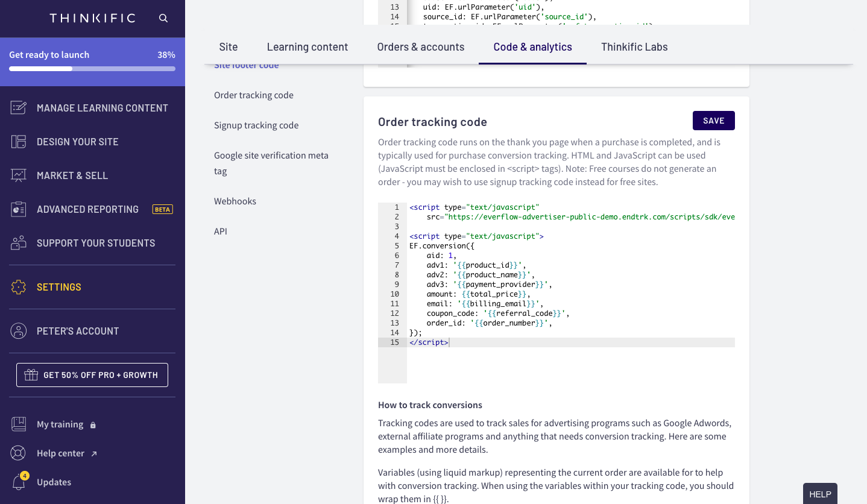Open Google site verification meta tag link
This screenshot has width=867, height=504.
tap(271, 163)
